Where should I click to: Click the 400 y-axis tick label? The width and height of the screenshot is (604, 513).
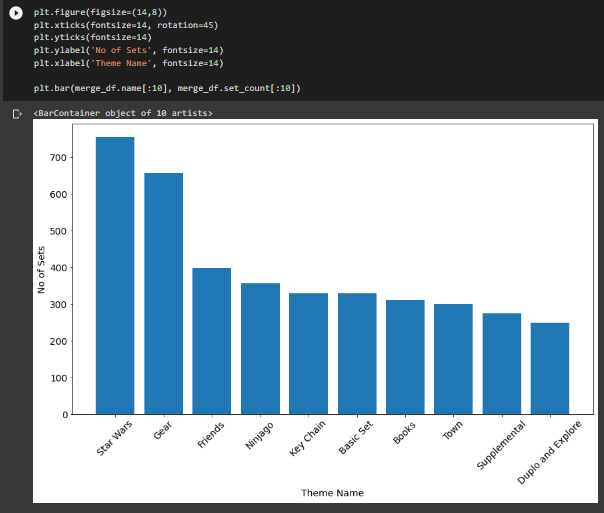pos(58,268)
